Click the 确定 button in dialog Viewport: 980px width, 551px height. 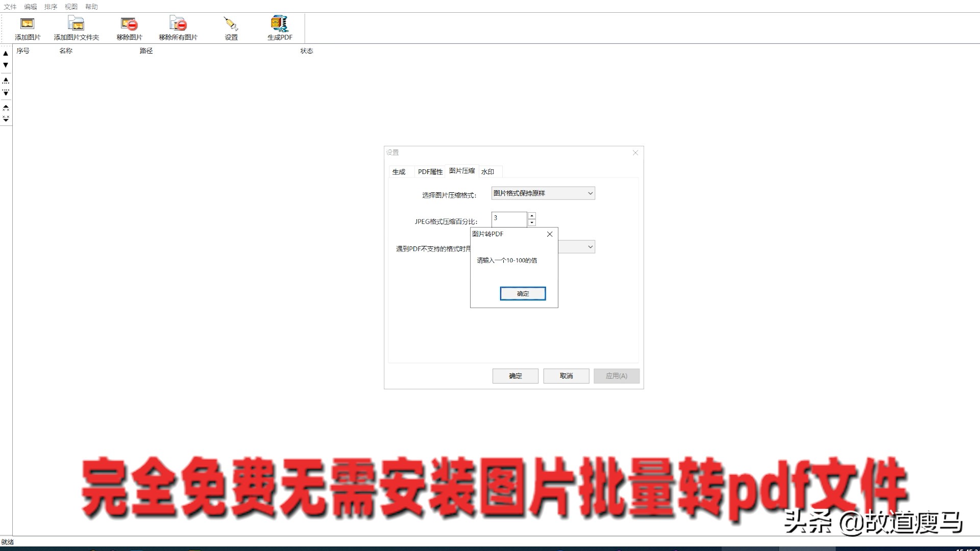coord(523,293)
